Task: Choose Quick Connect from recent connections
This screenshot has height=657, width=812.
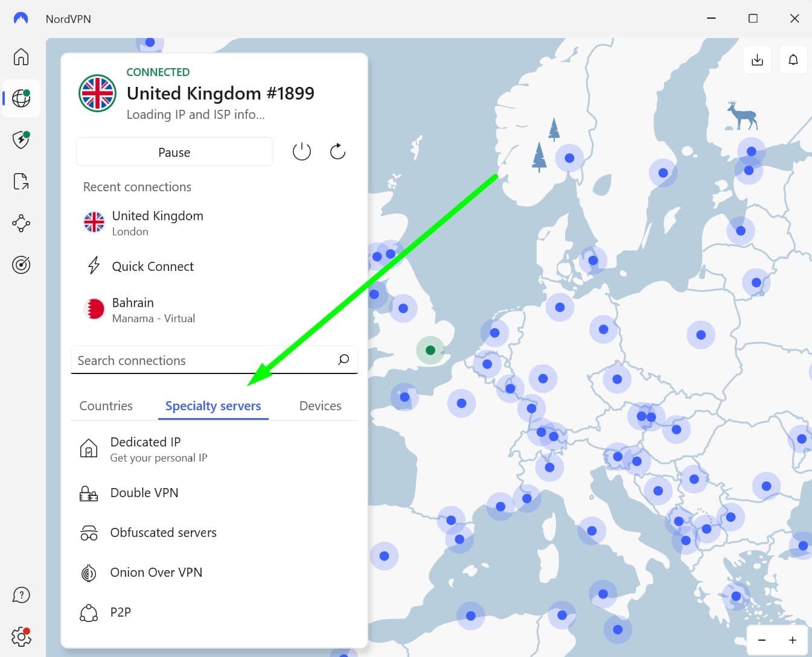Action: (x=214, y=266)
